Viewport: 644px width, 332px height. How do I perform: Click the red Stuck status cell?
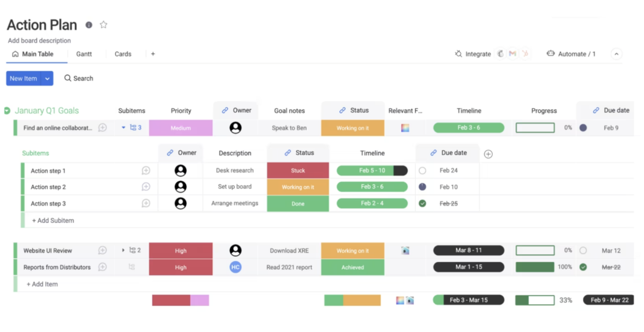pyautogui.click(x=298, y=170)
